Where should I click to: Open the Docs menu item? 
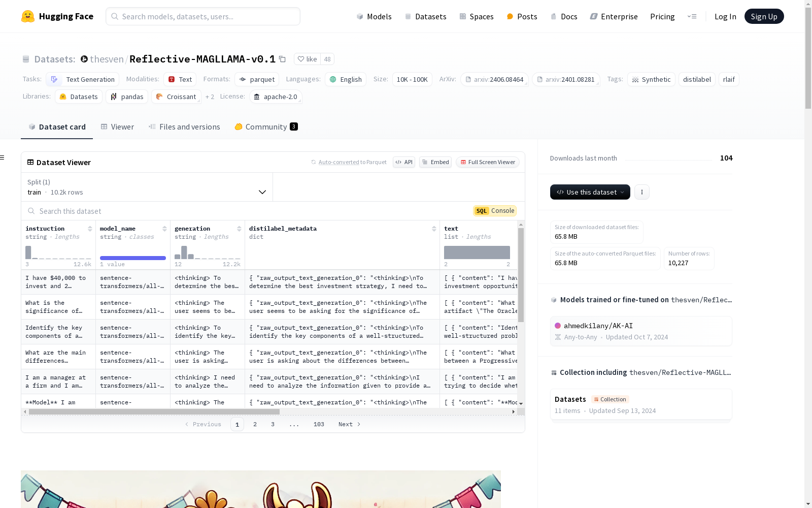pos(564,16)
